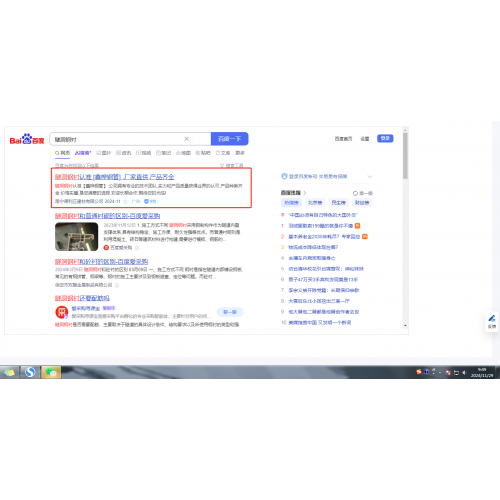Open the 图片 images tab
Image resolution: width=500 pixels, height=500 pixels.
click(x=104, y=153)
